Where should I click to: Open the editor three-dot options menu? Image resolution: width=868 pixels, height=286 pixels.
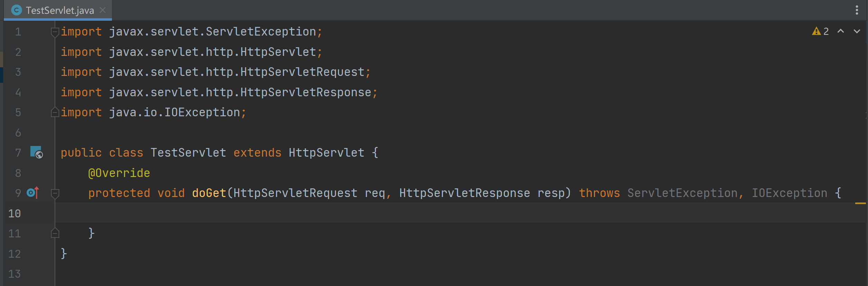[857, 10]
